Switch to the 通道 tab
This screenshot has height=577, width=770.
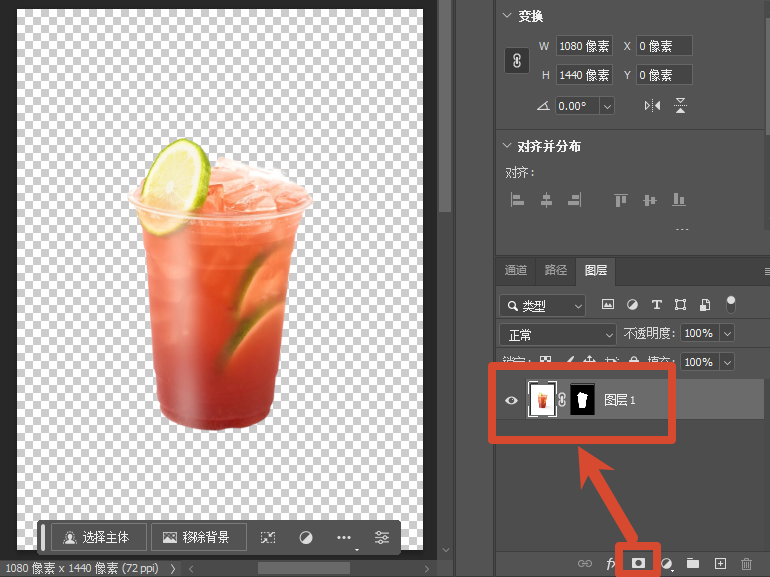pos(516,270)
